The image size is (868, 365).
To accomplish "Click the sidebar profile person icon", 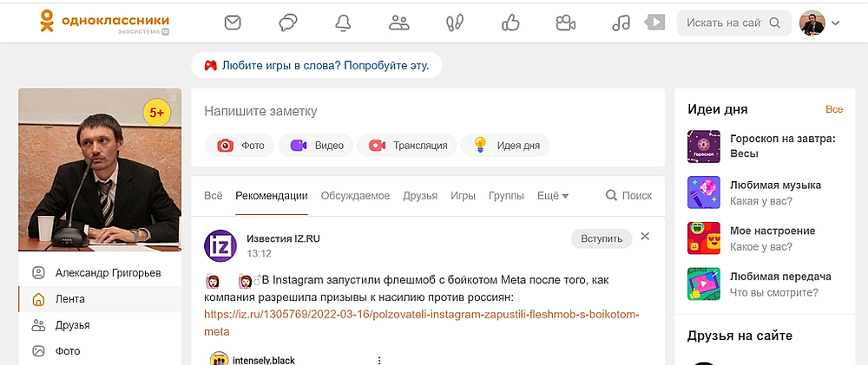I will [x=38, y=273].
